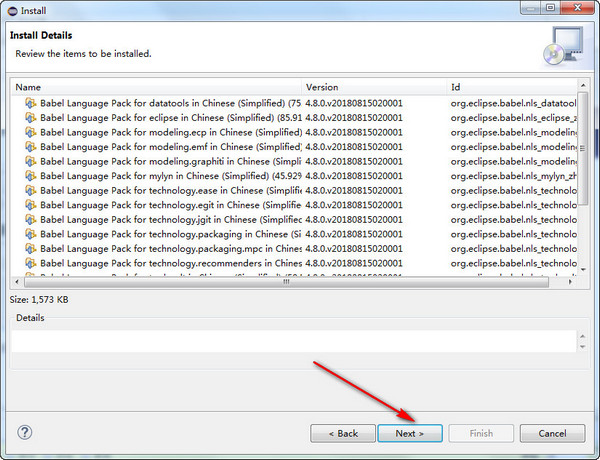Select the technology.jgit in Chinese row name

coord(170,220)
